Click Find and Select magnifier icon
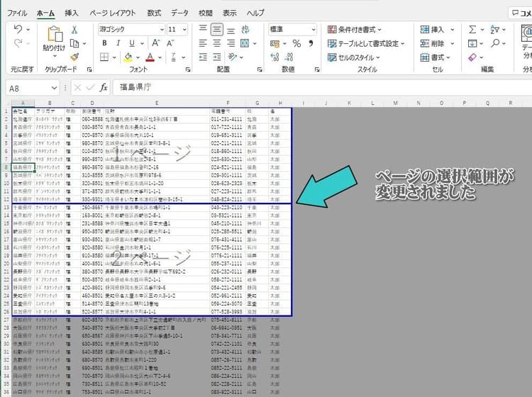The width and height of the screenshot is (532, 397). [495, 43]
